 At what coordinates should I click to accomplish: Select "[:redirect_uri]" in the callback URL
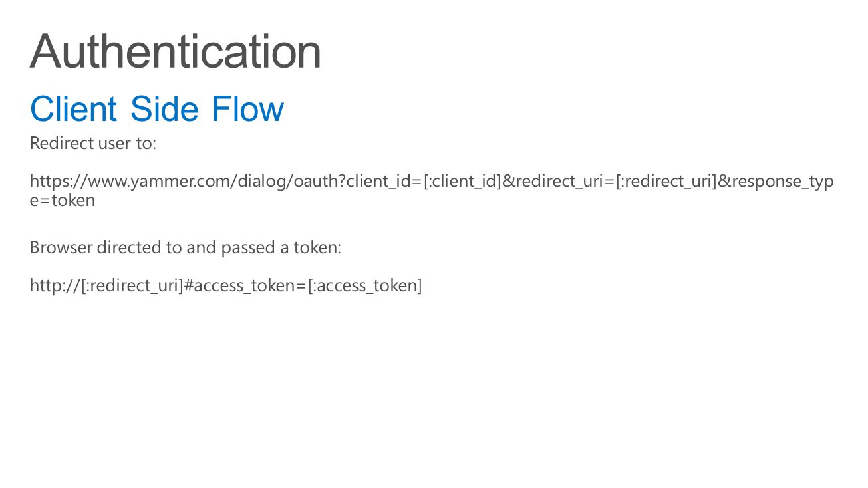131,286
